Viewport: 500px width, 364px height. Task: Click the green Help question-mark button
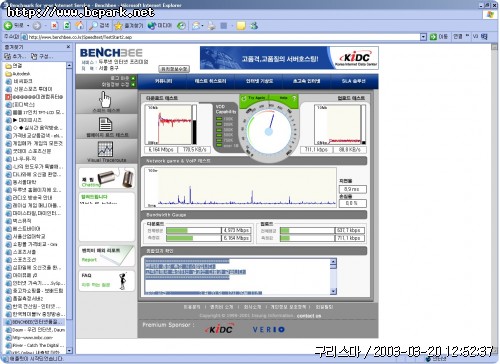pyautogui.click(x=287, y=99)
